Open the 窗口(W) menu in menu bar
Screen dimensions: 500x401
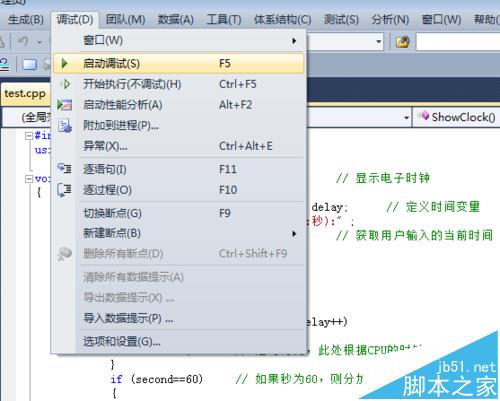pyautogui.click(x=441, y=20)
